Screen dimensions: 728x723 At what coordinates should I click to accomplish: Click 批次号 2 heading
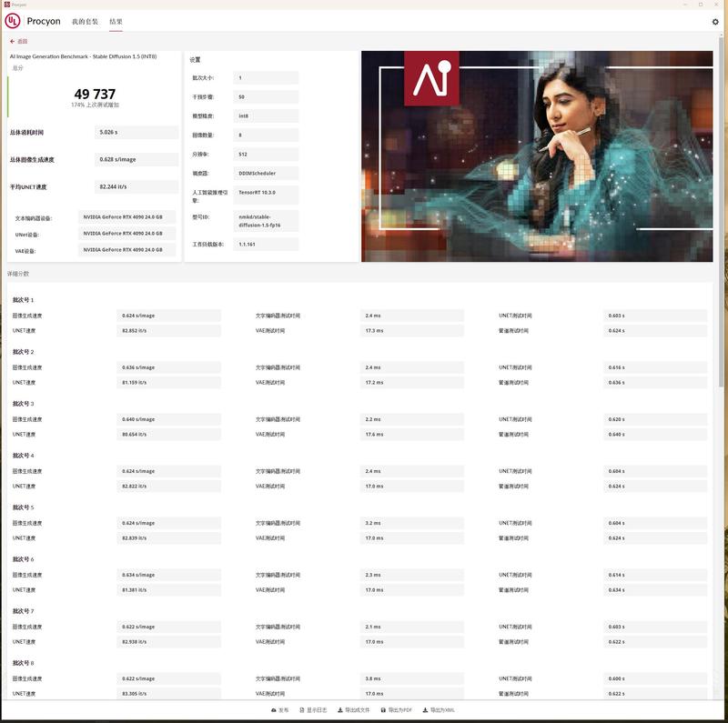click(x=24, y=352)
